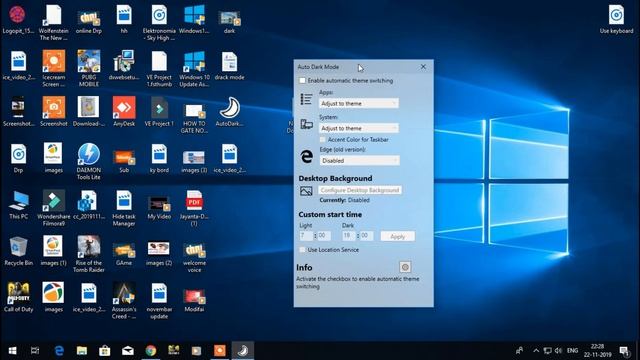
Task: Close the Auto Dark Mode window
Action: click(x=423, y=67)
